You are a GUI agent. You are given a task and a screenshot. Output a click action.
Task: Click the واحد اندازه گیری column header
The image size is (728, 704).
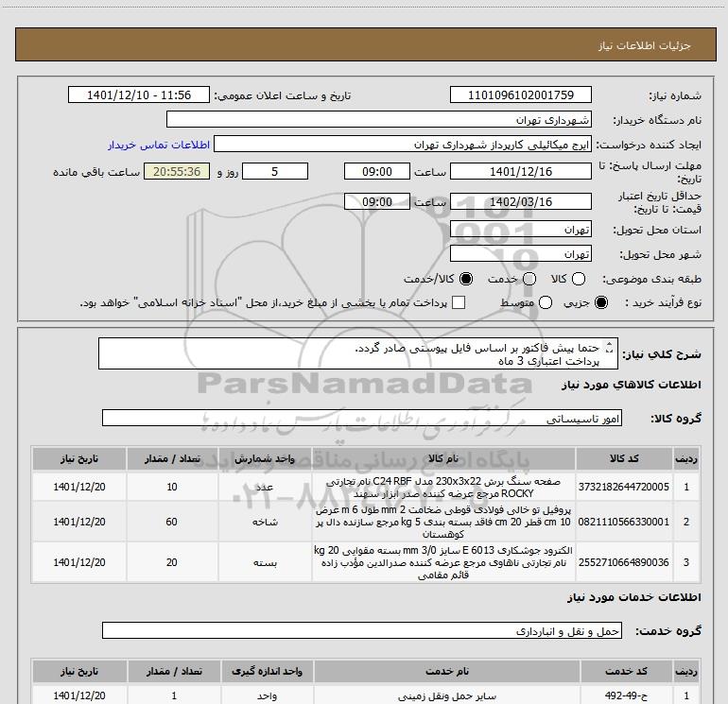pos(267,671)
